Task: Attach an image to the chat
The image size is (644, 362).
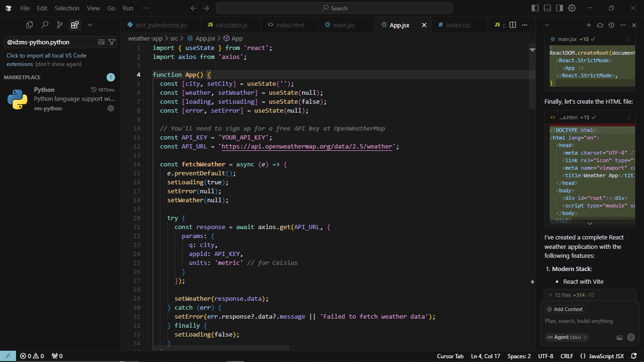Action: [619, 337]
